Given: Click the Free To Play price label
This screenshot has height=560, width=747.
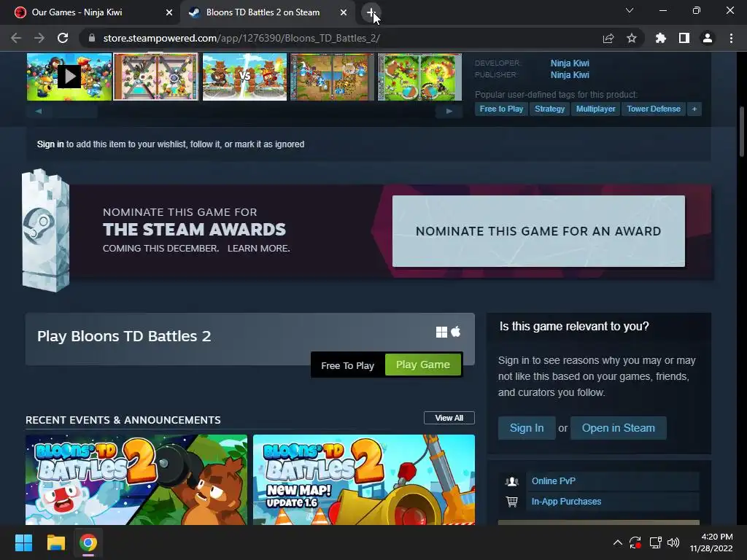Looking at the screenshot, I should 347,366.
